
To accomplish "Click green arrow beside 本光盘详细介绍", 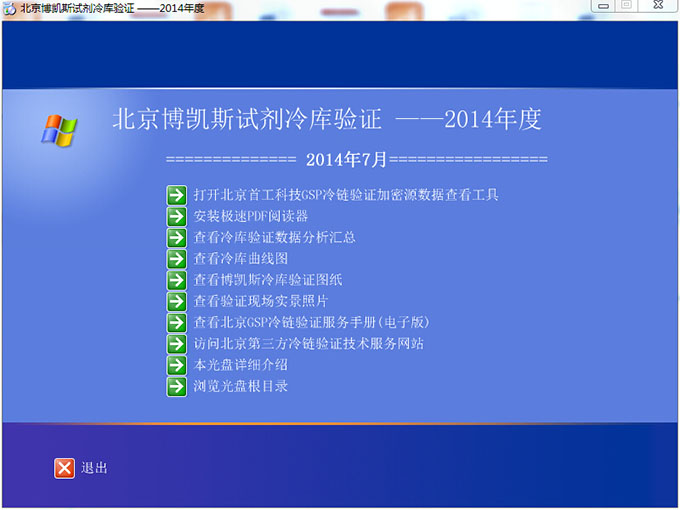I will [177, 365].
